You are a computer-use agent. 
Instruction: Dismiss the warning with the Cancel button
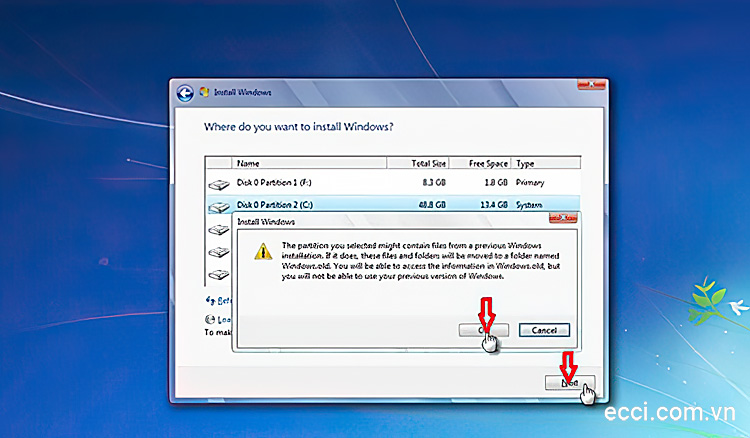click(544, 330)
